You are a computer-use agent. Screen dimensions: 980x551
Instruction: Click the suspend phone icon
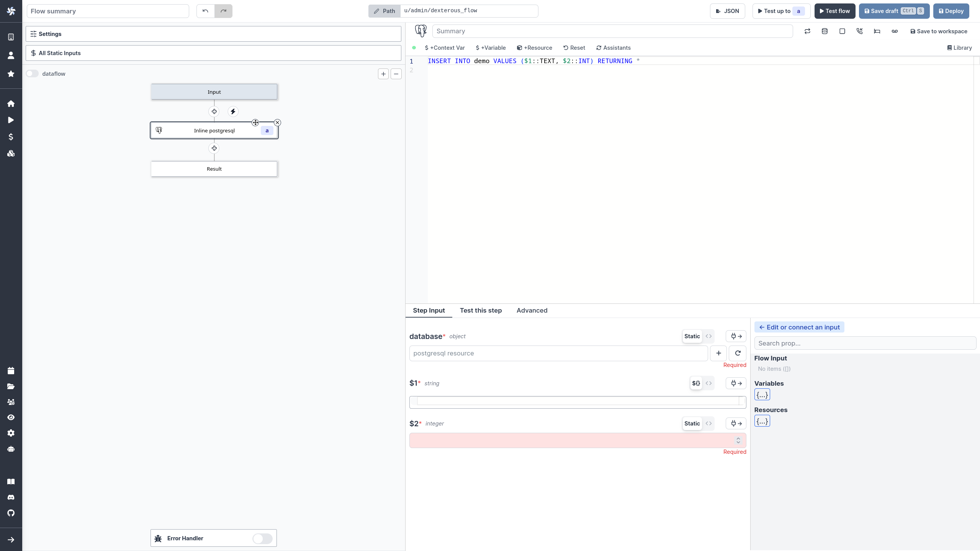point(860,31)
